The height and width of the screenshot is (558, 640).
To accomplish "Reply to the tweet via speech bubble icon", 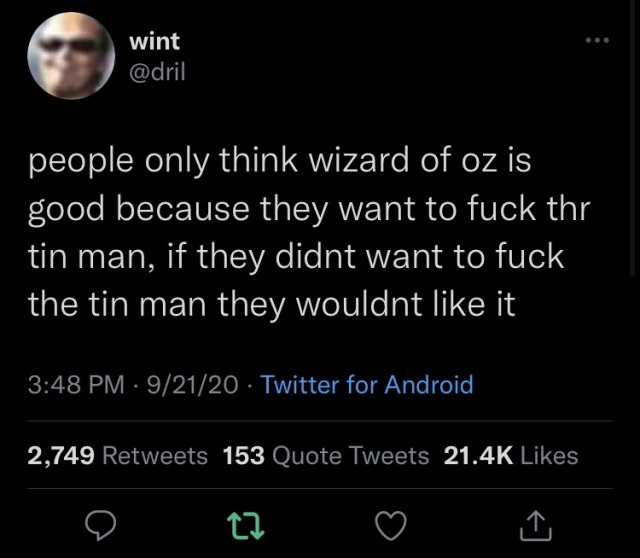I will pyautogui.click(x=100, y=526).
